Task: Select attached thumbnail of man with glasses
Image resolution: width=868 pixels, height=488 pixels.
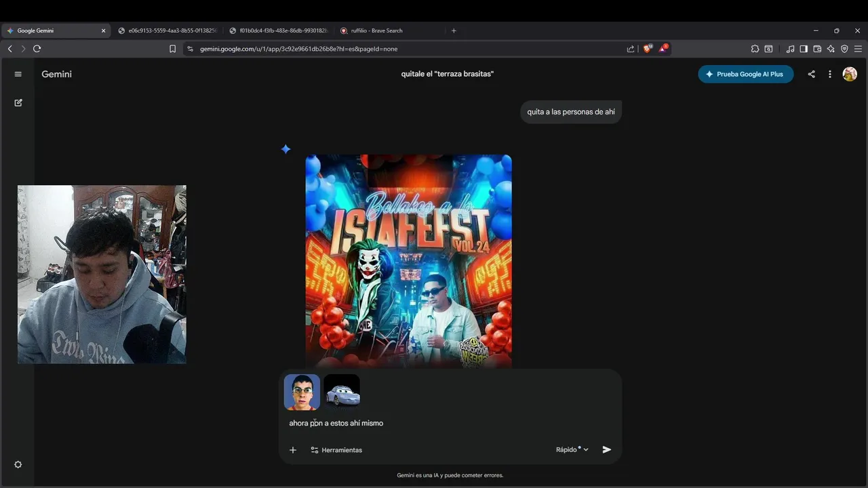Action: pyautogui.click(x=302, y=392)
